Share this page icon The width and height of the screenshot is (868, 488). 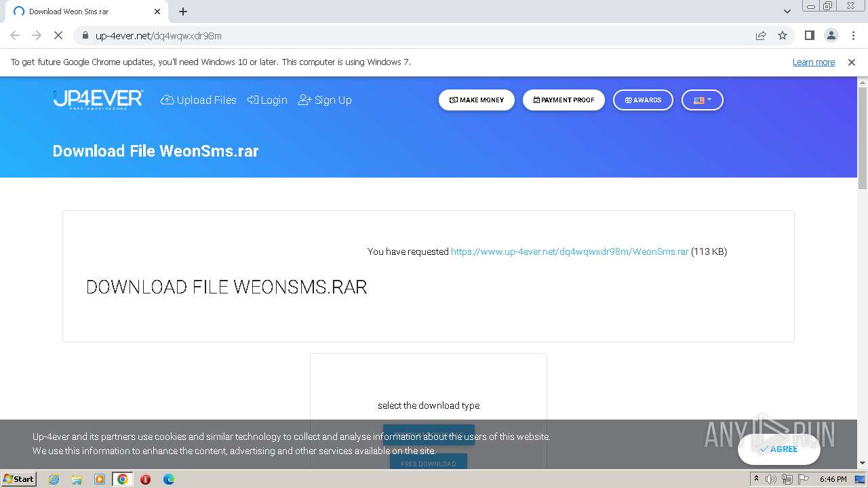point(761,35)
